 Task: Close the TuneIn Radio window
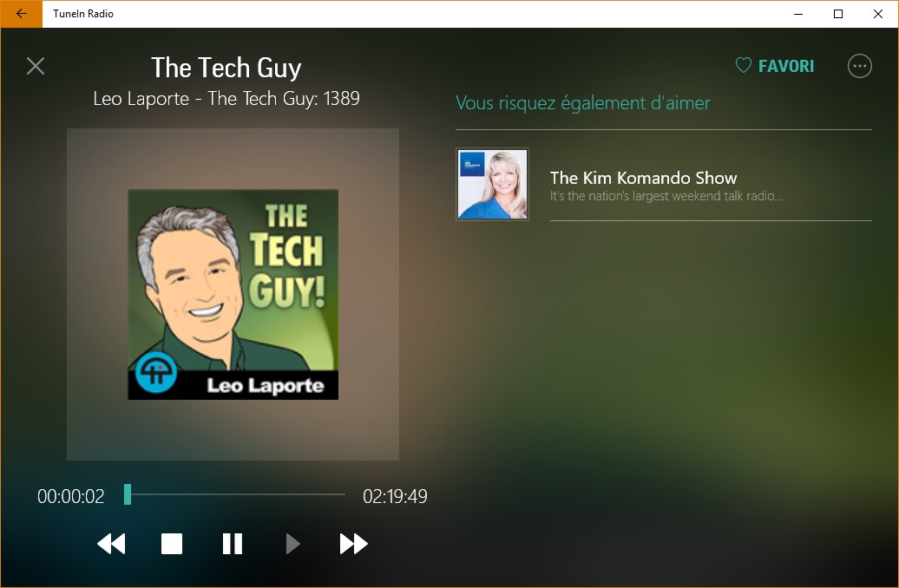pyautogui.click(x=878, y=14)
